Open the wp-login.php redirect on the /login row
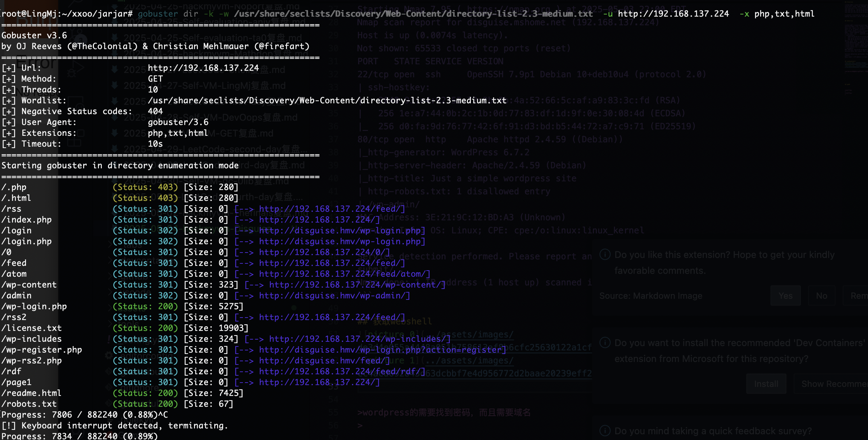The width and height of the screenshot is (868, 440). [340, 230]
